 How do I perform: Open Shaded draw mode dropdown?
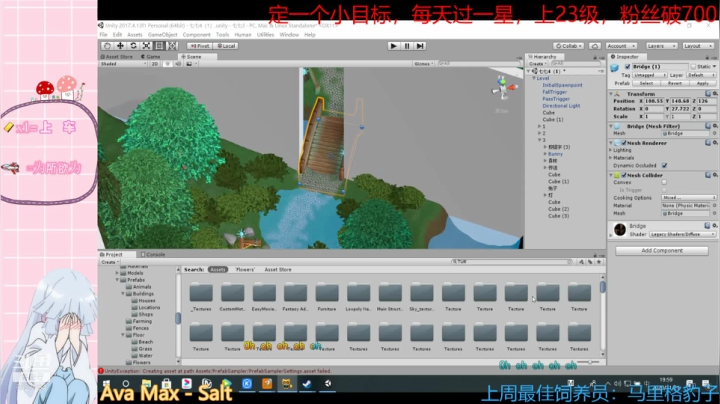(x=123, y=64)
